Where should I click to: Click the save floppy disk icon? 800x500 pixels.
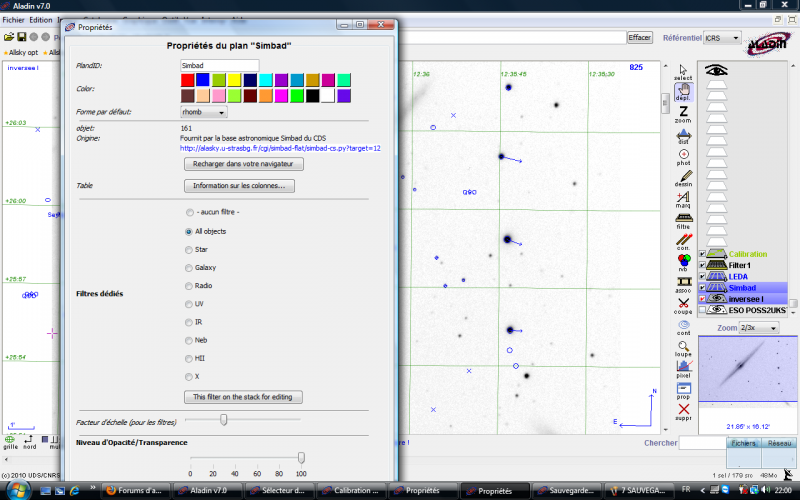(x=21, y=37)
